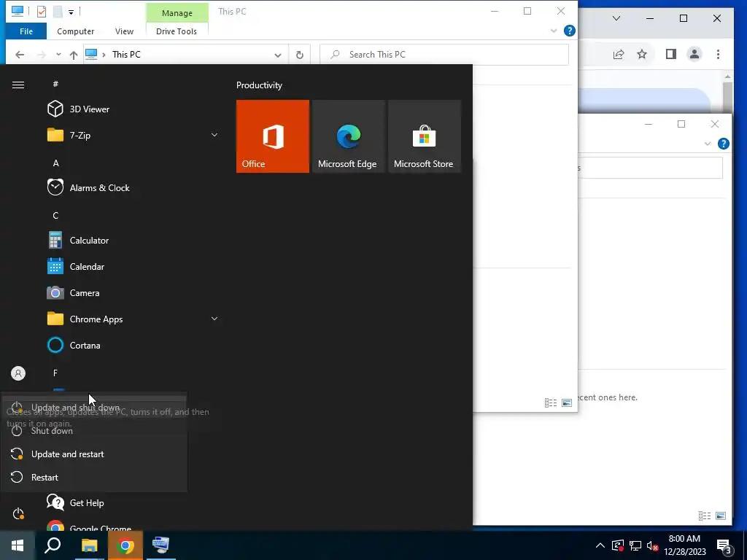Screen dimensions: 747x560
Task: Refresh the This PC view
Action: (300, 55)
